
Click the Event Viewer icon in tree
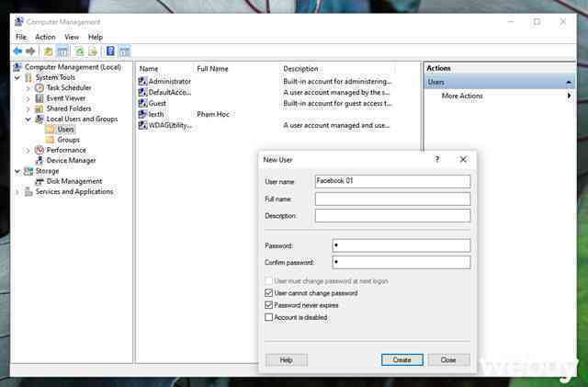[x=40, y=98]
